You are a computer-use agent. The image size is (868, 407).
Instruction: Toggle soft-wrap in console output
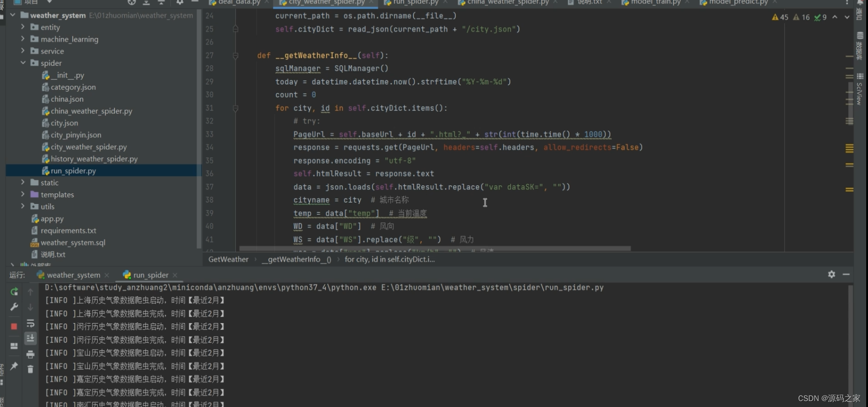[30, 324]
